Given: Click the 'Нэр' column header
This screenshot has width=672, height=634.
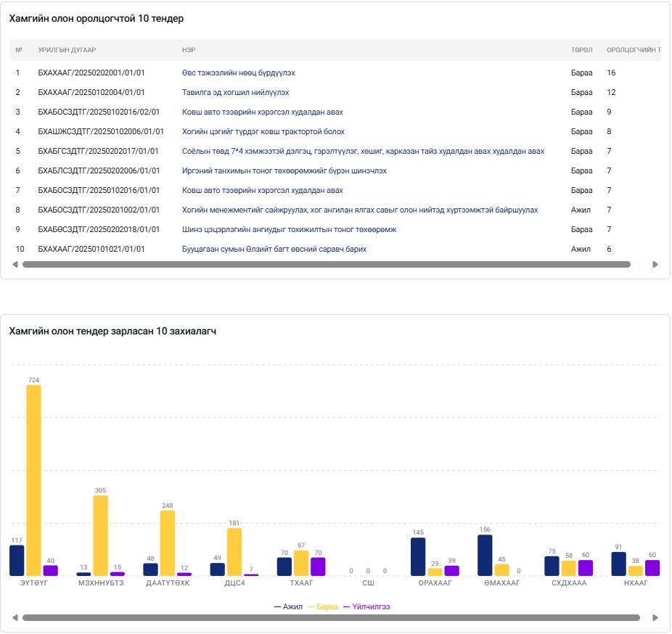Looking at the screenshot, I should click(189, 50).
